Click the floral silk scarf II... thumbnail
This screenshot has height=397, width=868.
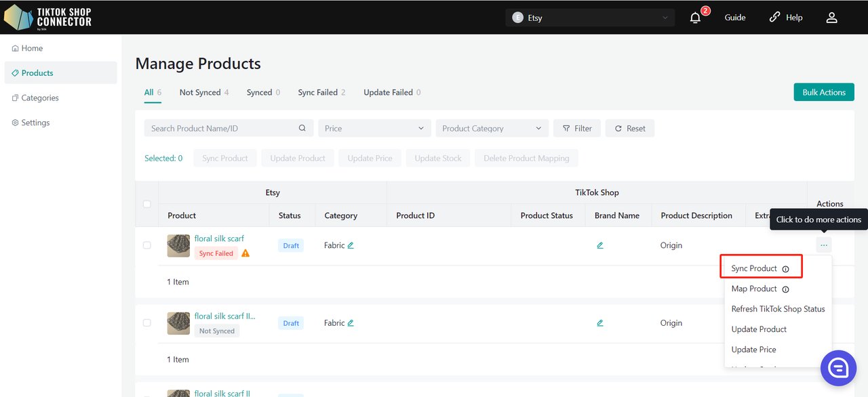coord(178,323)
